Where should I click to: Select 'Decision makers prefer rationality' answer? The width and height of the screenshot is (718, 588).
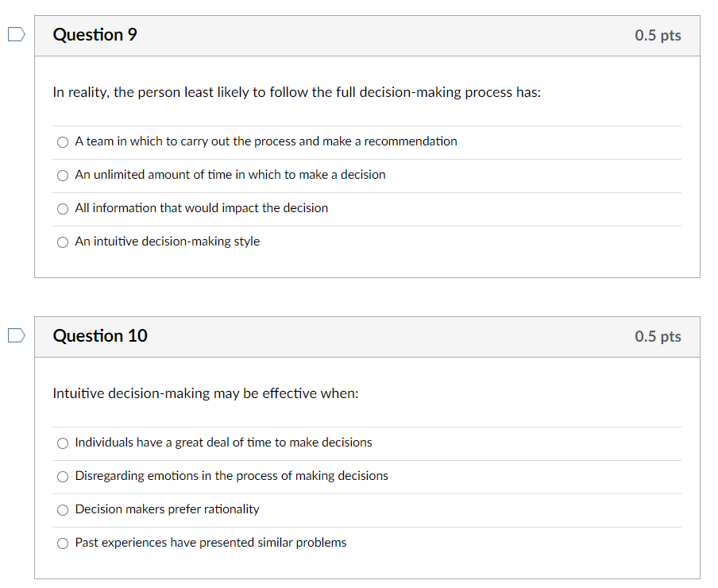click(62, 509)
